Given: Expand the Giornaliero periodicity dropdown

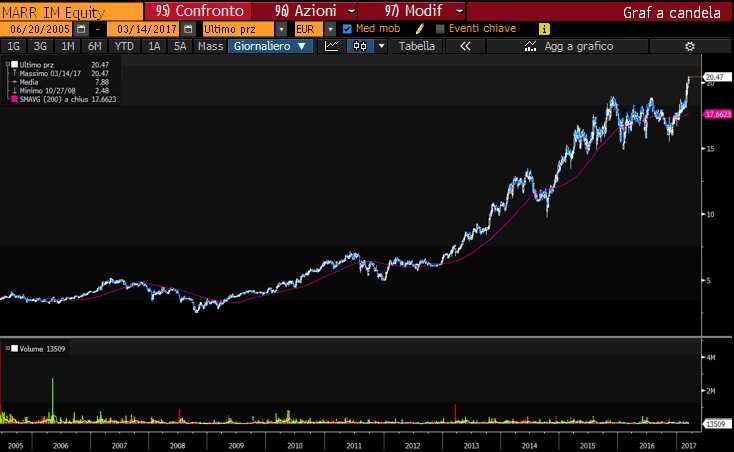Looking at the screenshot, I should click(x=302, y=46).
